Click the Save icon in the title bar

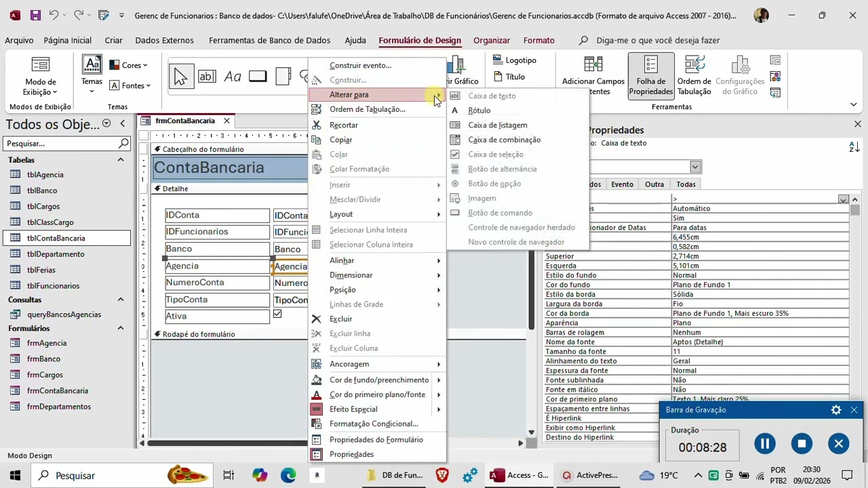point(35,15)
